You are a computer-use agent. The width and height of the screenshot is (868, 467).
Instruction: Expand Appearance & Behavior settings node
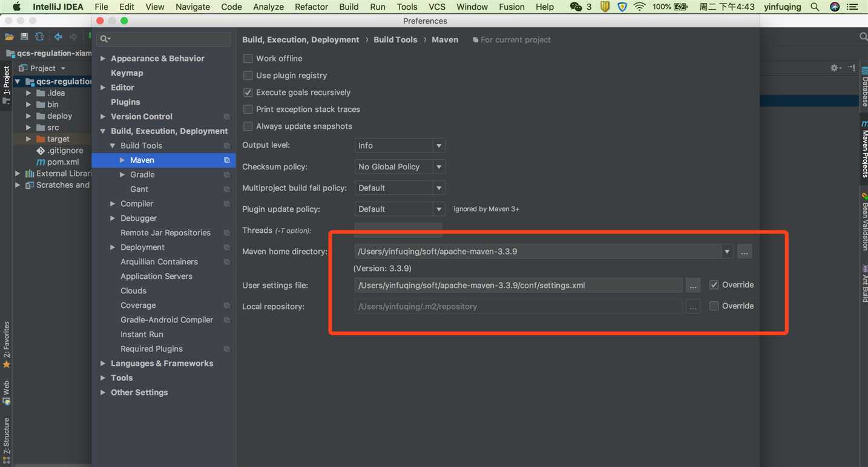point(103,59)
